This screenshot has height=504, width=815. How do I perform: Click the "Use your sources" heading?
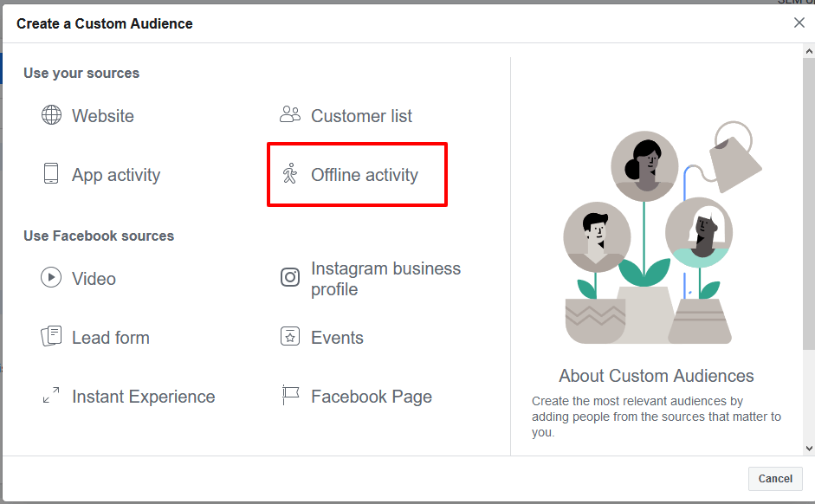click(x=81, y=74)
